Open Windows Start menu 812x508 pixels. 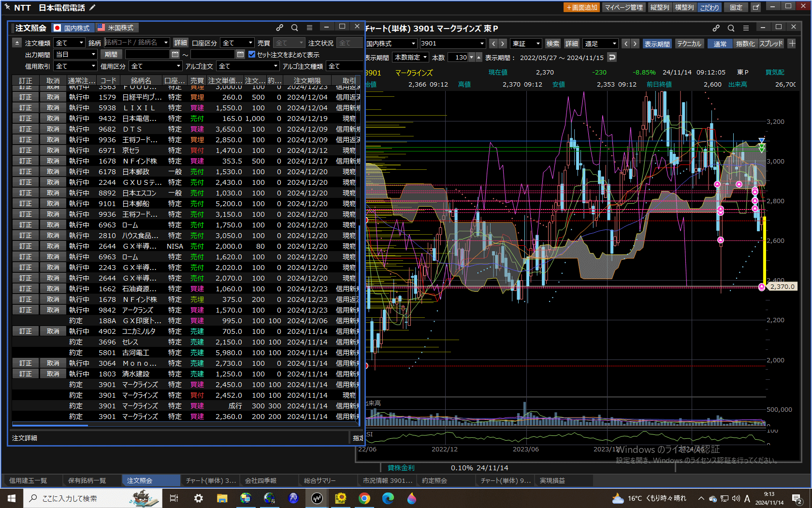pyautogui.click(x=12, y=498)
